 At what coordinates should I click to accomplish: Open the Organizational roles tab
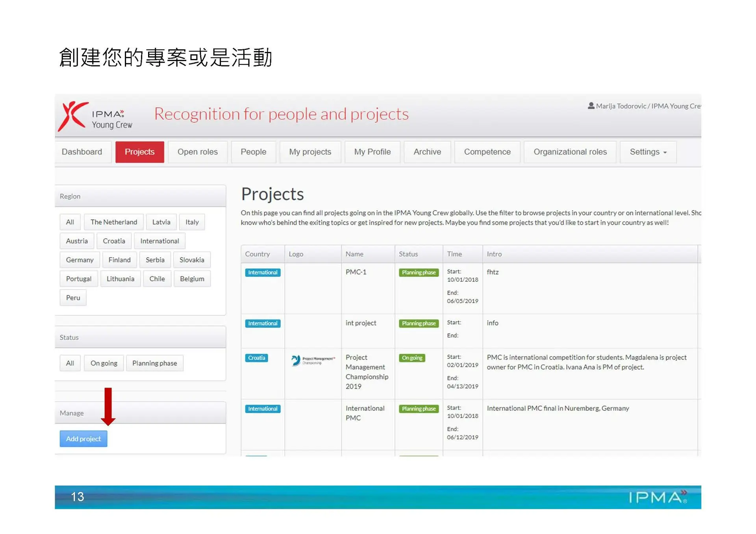point(570,152)
